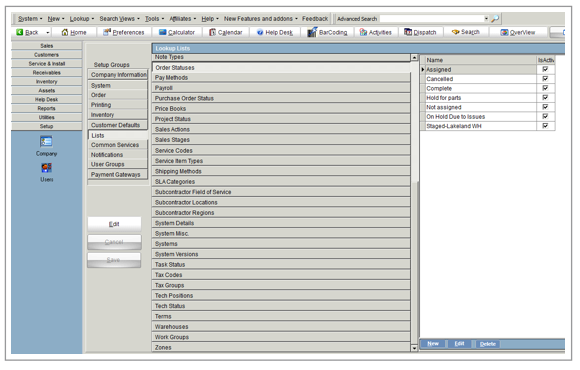Screen dimensions: 580x370
Task: Toggle IsActive for Hold for parts
Action: pos(545,97)
